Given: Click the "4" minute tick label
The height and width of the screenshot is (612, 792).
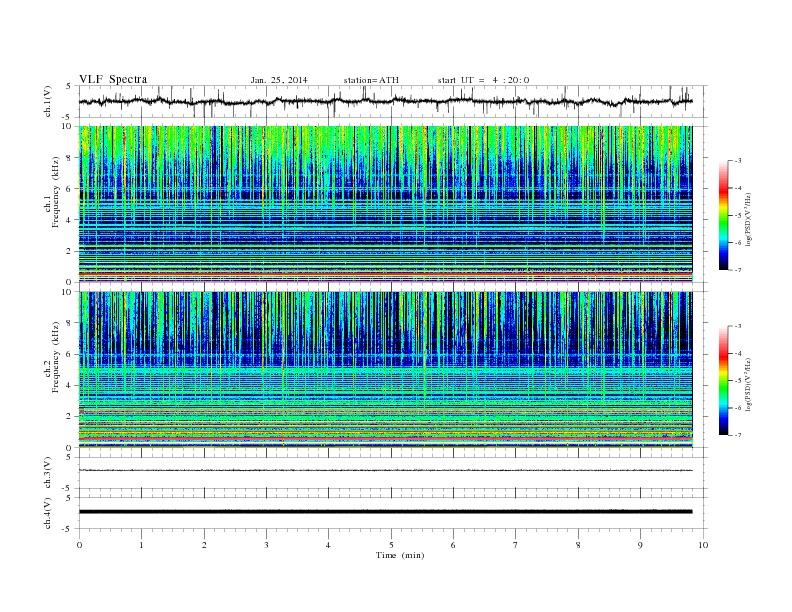Looking at the screenshot, I should tap(328, 545).
